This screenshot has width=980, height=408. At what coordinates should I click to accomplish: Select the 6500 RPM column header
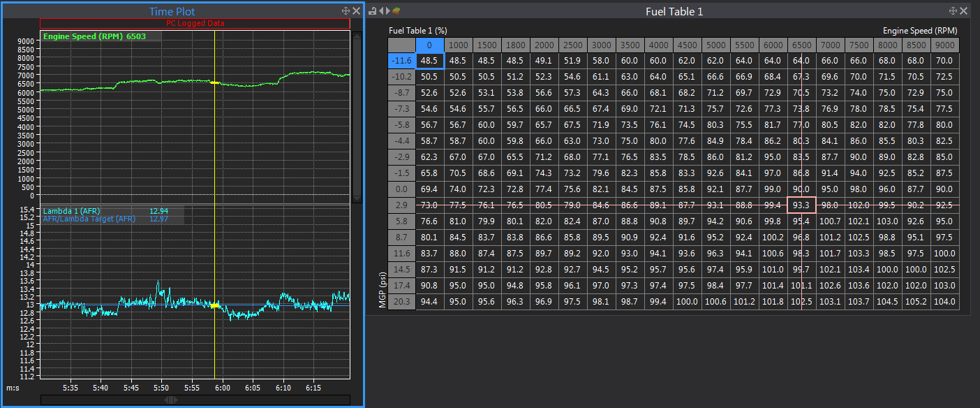801,45
